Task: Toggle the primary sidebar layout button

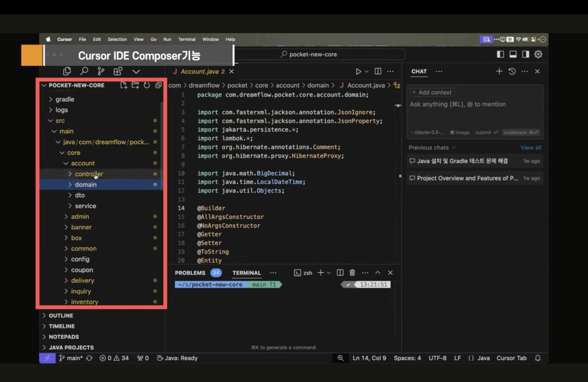Action: pyautogui.click(x=500, y=54)
